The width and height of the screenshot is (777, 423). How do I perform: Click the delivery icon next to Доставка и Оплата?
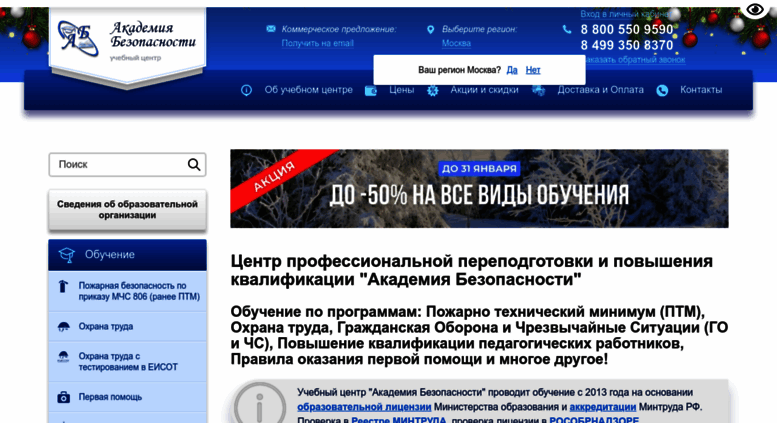point(539,91)
